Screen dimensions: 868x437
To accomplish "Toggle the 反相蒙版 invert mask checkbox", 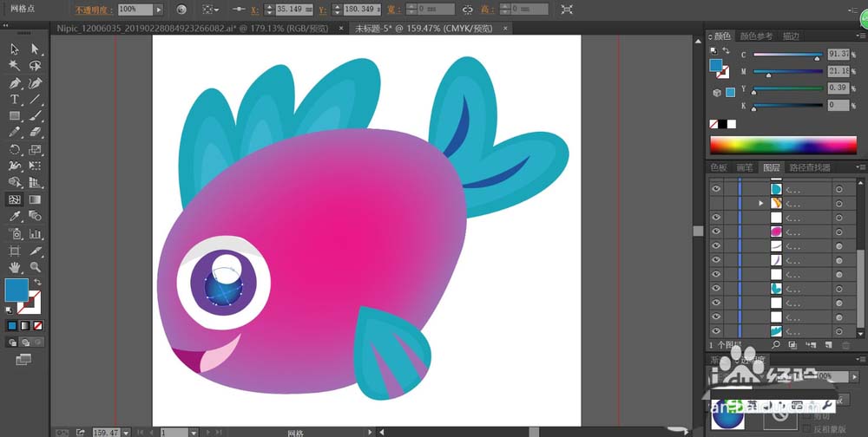I will (806, 428).
